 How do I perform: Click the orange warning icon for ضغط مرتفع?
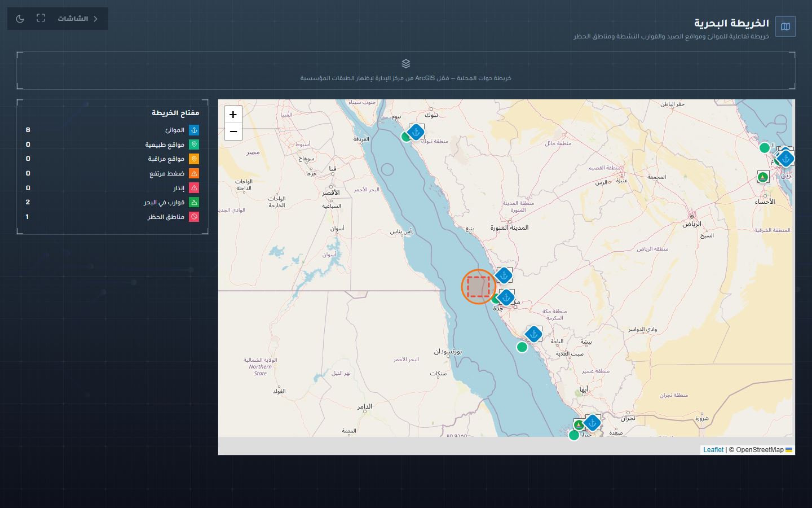pyautogui.click(x=194, y=174)
